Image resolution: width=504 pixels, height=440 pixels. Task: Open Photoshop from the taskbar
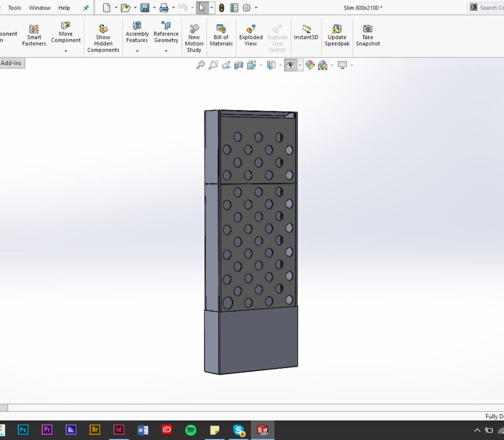[x=23, y=430]
